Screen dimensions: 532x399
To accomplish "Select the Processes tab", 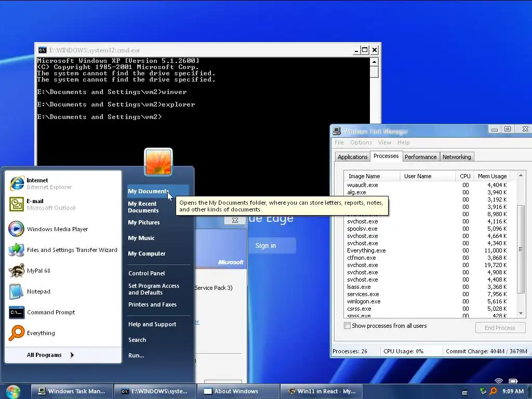I will point(386,156).
